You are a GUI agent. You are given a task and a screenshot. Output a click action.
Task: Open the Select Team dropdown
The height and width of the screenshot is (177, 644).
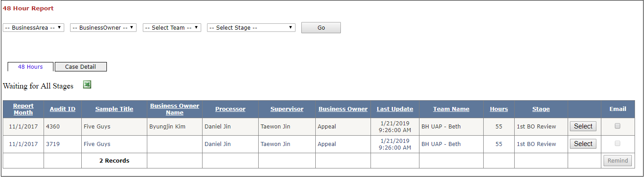point(172,27)
